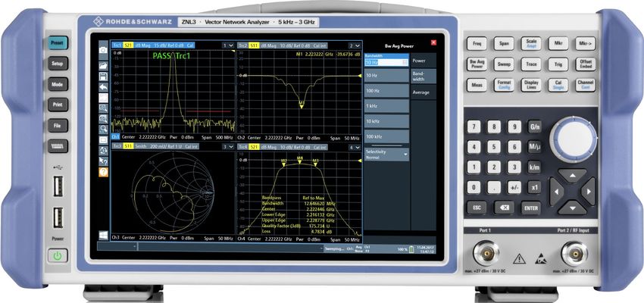644x303 pixels.
Task: Push the Mkr key
Action: coord(558,43)
